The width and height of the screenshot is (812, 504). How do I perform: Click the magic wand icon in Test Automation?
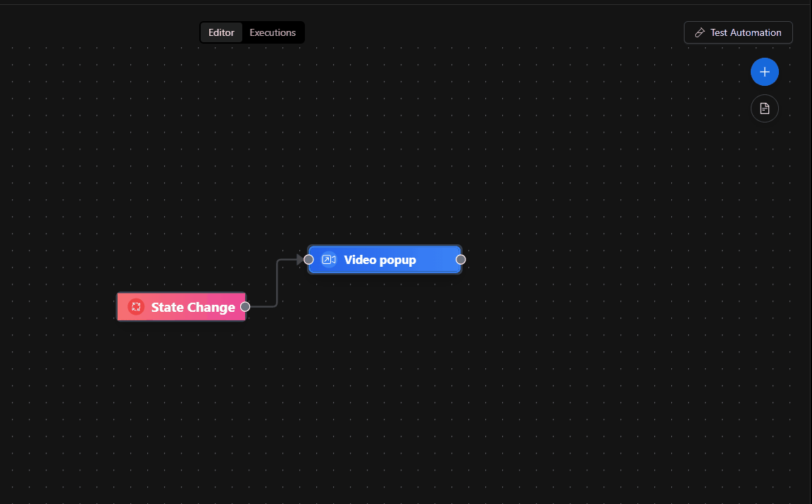[699, 32]
